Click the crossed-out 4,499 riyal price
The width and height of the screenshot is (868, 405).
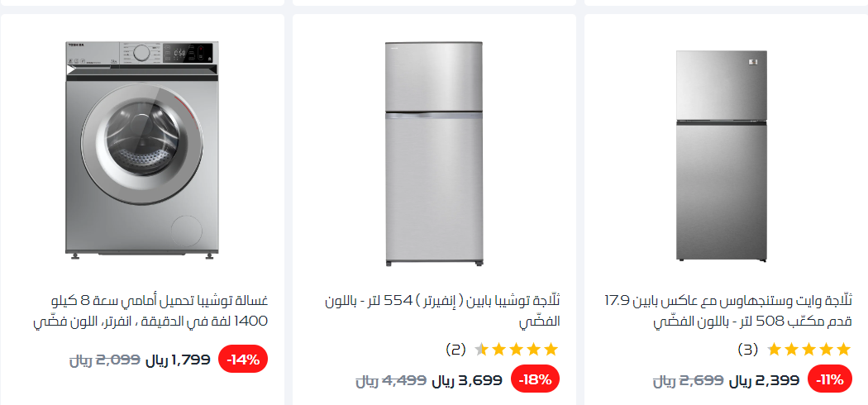391,380
